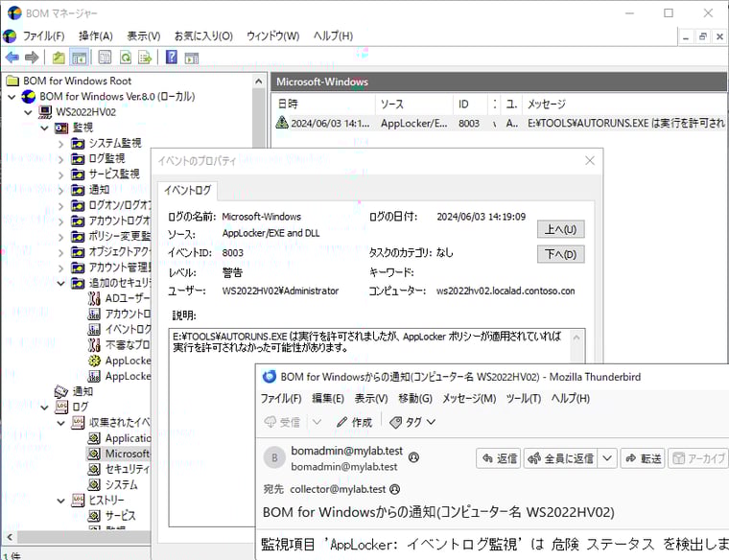Open the ヘルプ(H) menu in BOM Manager
729x560 pixels.
pos(333,35)
